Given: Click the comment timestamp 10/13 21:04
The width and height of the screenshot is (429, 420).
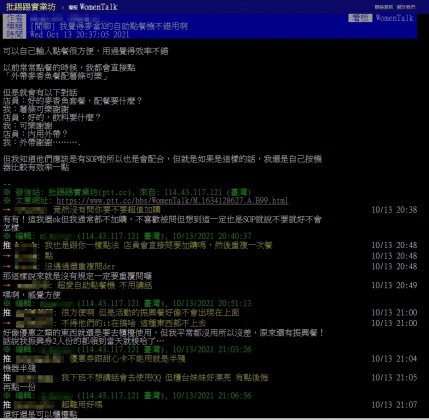Looking at the screenshot, I should pyautogui.click(x=394, y=359).
